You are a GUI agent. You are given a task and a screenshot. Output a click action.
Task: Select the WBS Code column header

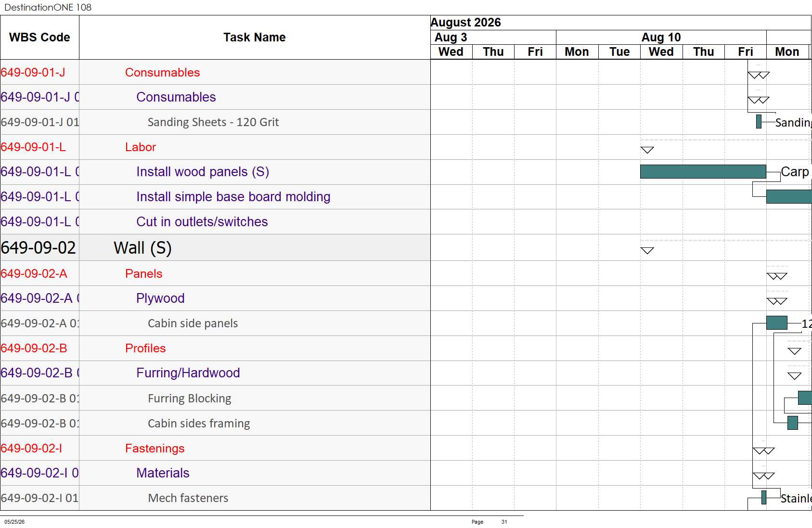point(39,38)
